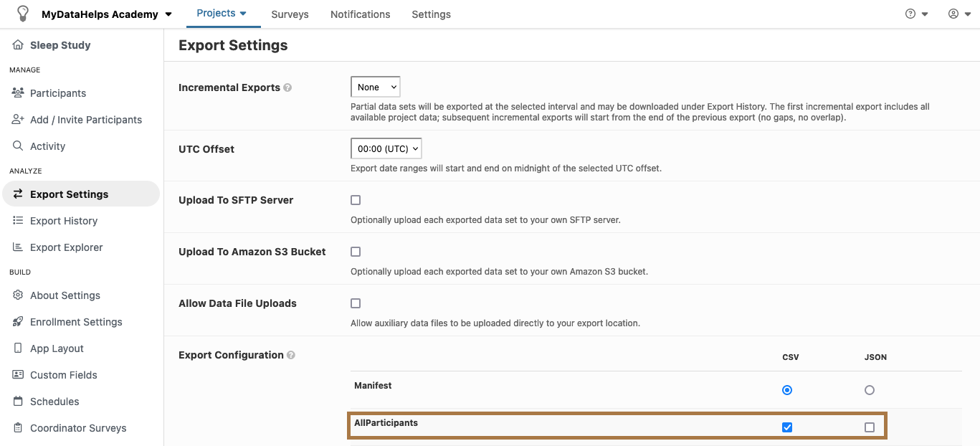The width and height of the screenshot is (980, 446).
Task: Open the Notifications tab
Action: 360,14
